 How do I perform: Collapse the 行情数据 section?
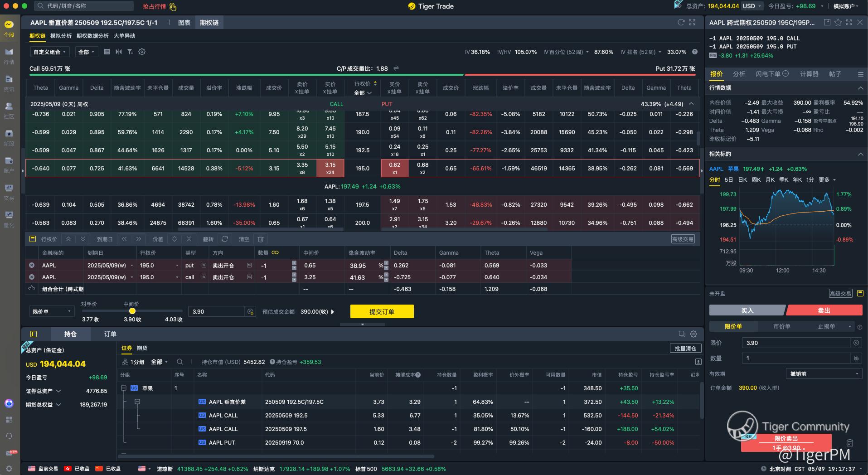pyautogui.click(x=860, y=88)
